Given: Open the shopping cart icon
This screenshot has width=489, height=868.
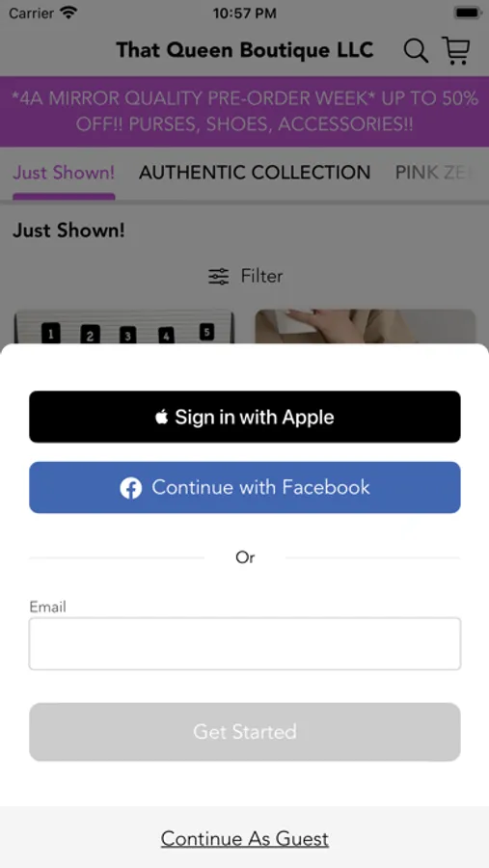Looking at the screenshot, I should pos(456,50).
